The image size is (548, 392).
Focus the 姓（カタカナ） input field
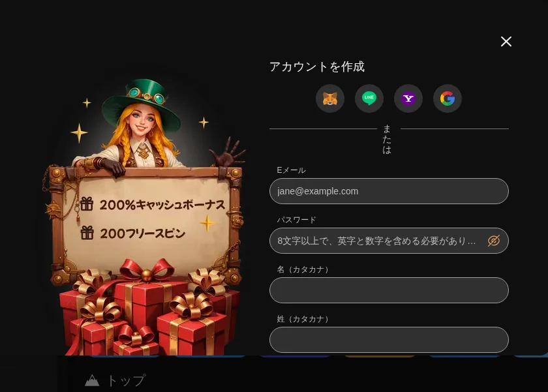(389, 340)
